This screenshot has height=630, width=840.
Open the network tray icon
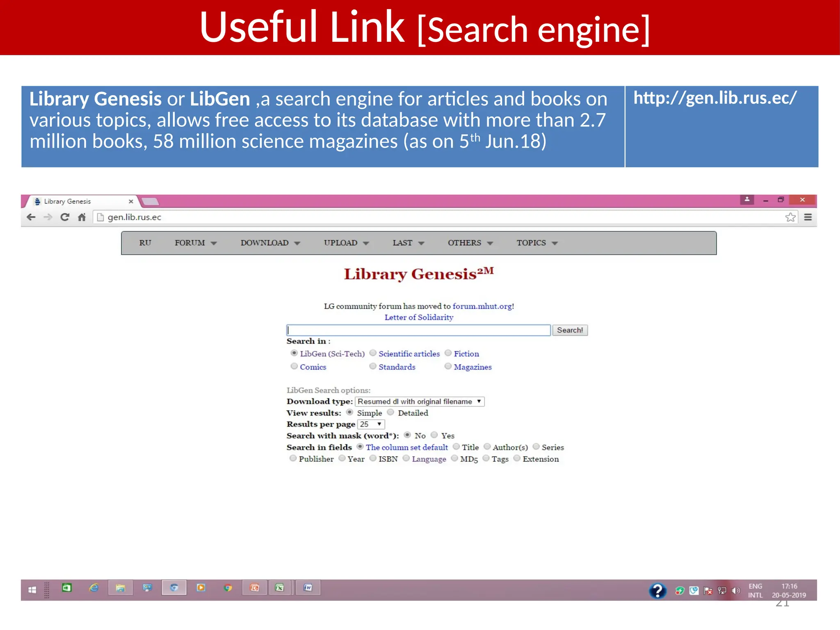click(x=722, y=591)
